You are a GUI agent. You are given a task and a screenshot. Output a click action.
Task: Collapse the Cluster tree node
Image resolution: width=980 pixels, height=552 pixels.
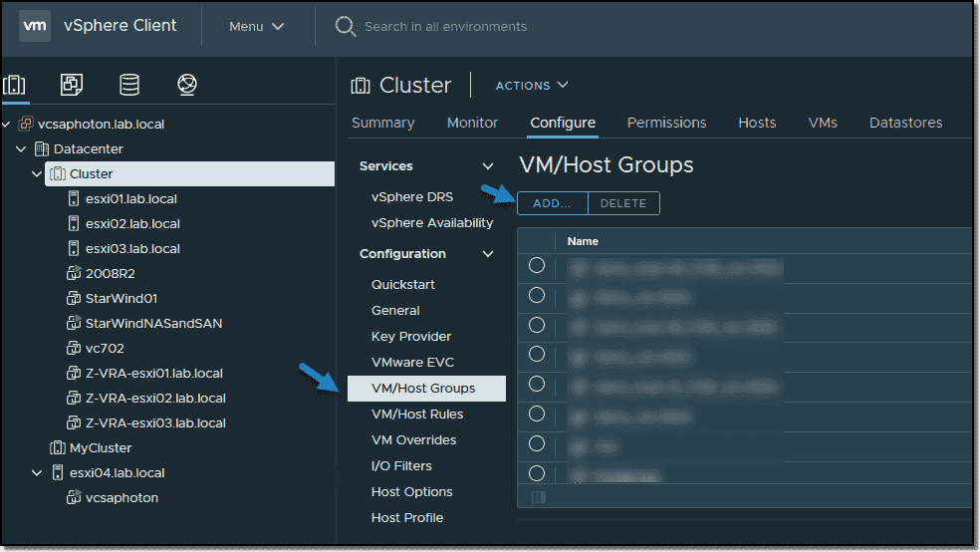pyautogui.click(x=37, y=173)
